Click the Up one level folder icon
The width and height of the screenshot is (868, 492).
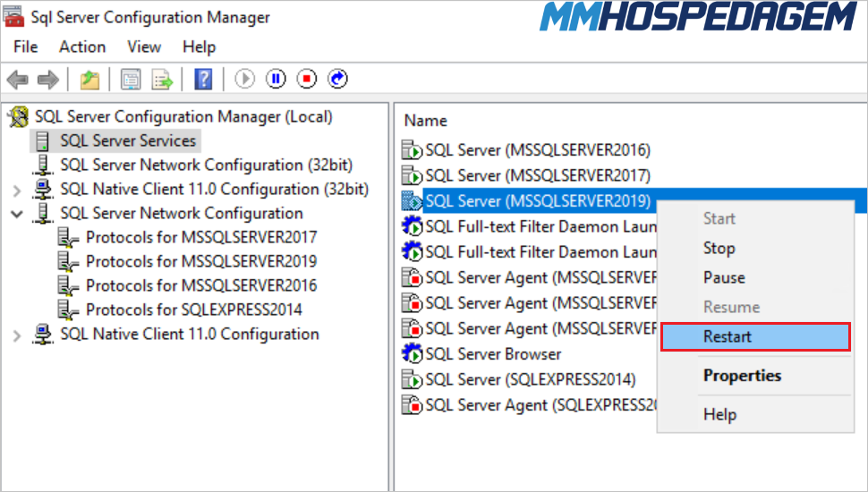[89, 79]
